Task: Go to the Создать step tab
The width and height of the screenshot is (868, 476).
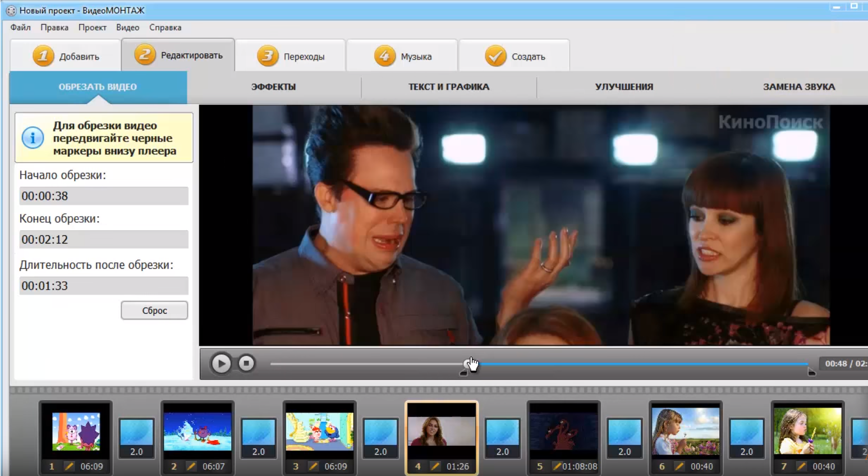Action: [515, 56]
